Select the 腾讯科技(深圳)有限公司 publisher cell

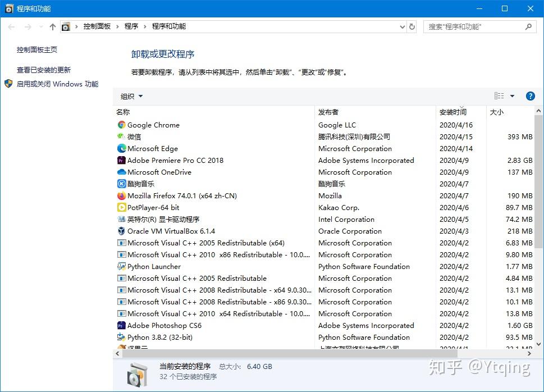click(x=354, y=137)
